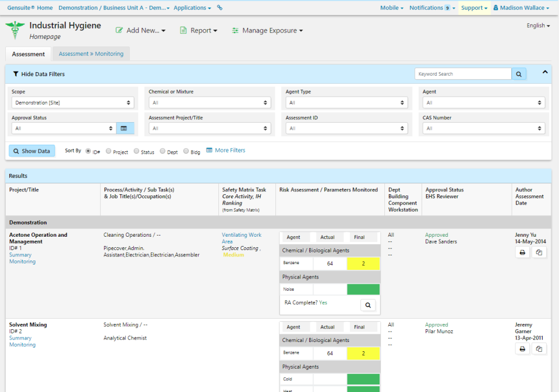The height and width of the screenshot is (392, 559).
Task: Print the Acetone Operation assessment
Action: 522,252
